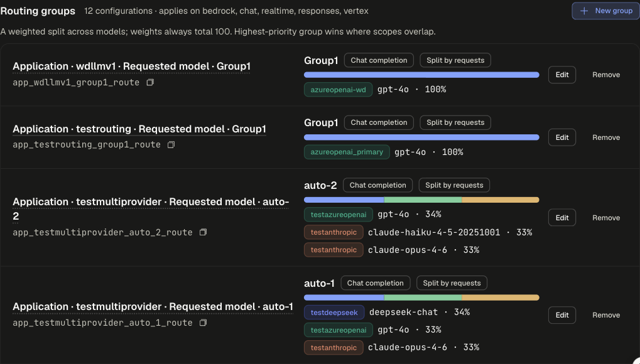This screenshot has height=364, width=640.
Task: Select text app_testmultiprovider_auto_1_route
Action: coord(102,323)
